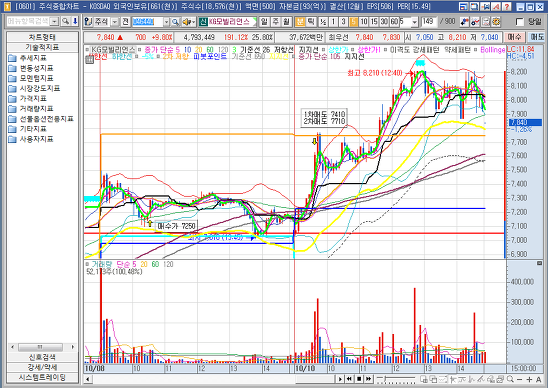Image resolution: width=548 pixels, height=388 pixels.
Task: Click the grid icon at chart top-left
Action: (x=89, y=60)
